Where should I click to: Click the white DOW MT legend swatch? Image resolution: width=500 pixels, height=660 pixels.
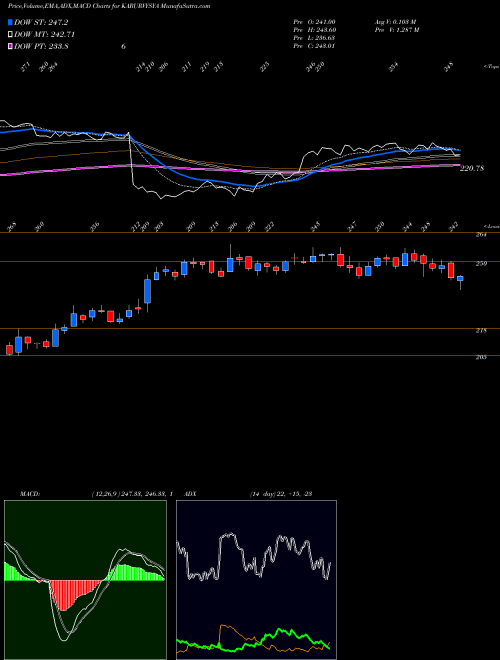pyautogui.click(x=10, y=35)
